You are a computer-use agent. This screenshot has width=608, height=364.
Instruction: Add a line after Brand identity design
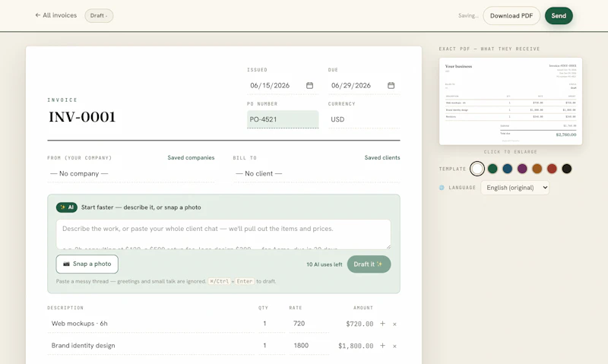click(x=383, y=346)
